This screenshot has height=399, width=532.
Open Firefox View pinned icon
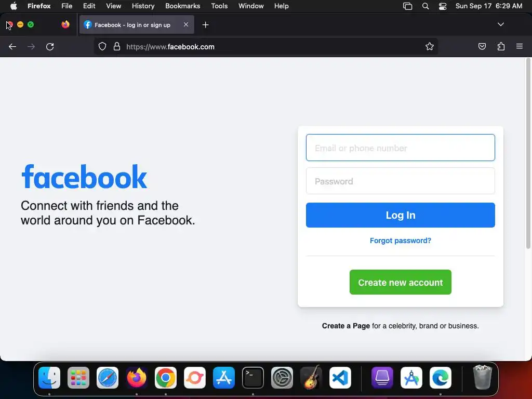pos(65,24)
